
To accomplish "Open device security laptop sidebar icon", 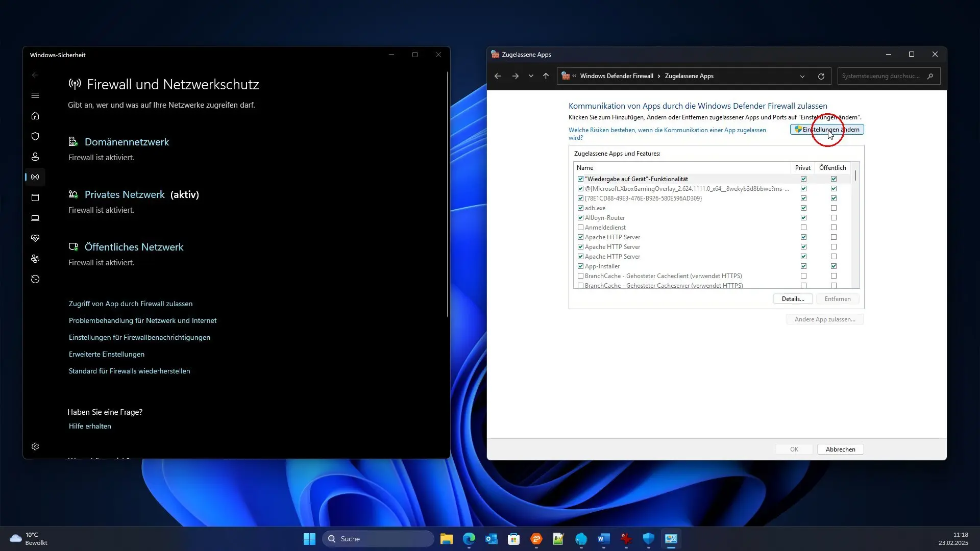I will click(x=35, y=218).
